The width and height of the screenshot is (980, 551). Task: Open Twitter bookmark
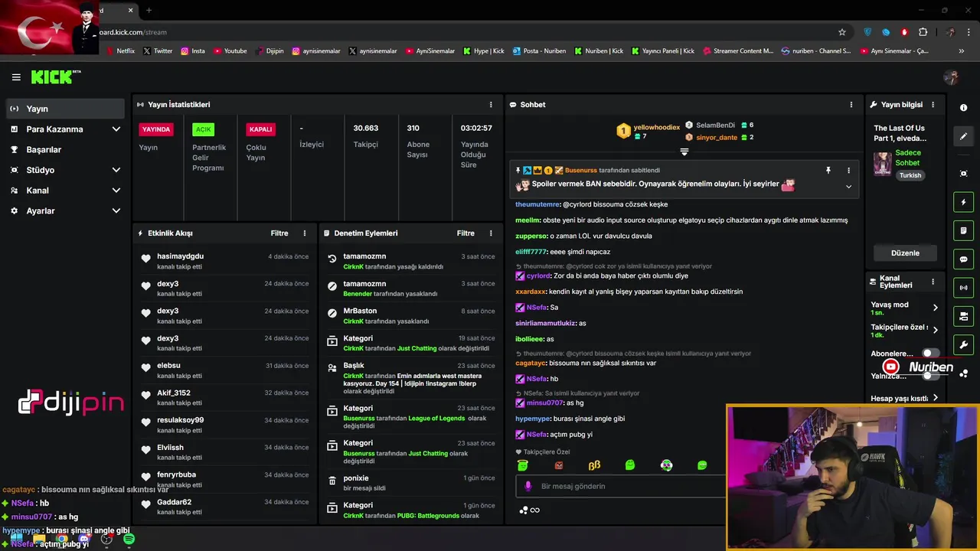pyautogui.click(x=158, y=51)
